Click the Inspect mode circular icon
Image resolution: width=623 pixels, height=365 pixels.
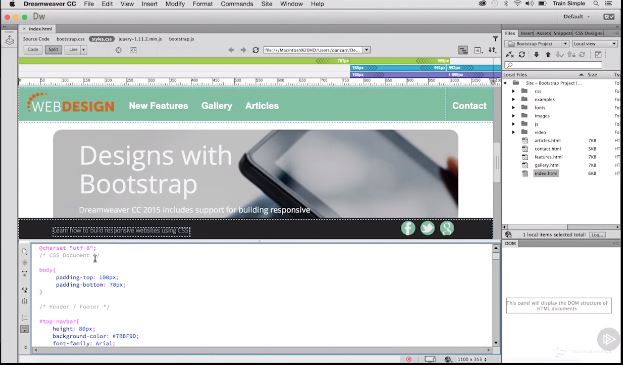coord(118,50)
